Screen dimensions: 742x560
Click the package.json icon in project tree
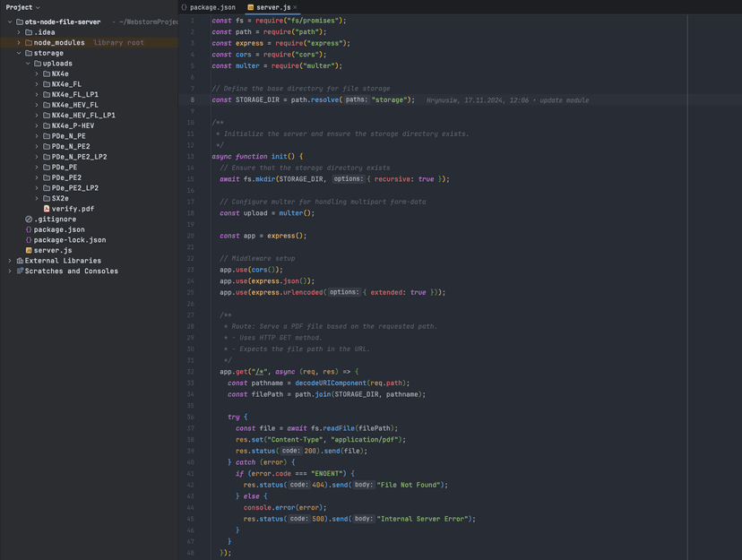pos(29,229)
